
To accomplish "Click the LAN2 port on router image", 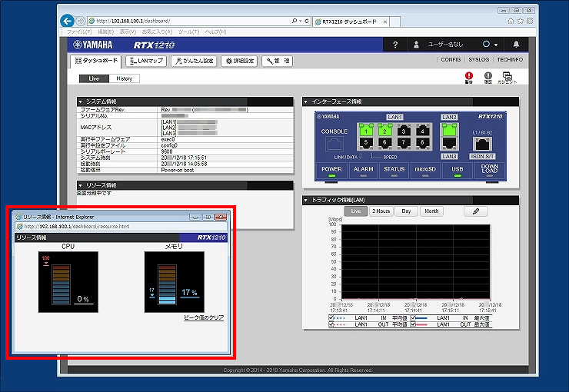I will (x=449, y=129).
